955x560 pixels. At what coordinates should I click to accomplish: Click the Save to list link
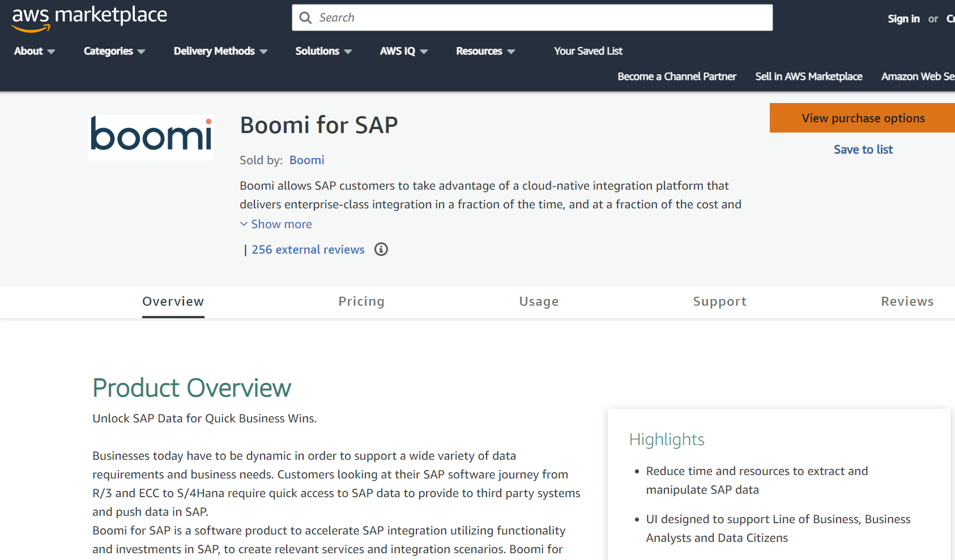coord(863,149)
